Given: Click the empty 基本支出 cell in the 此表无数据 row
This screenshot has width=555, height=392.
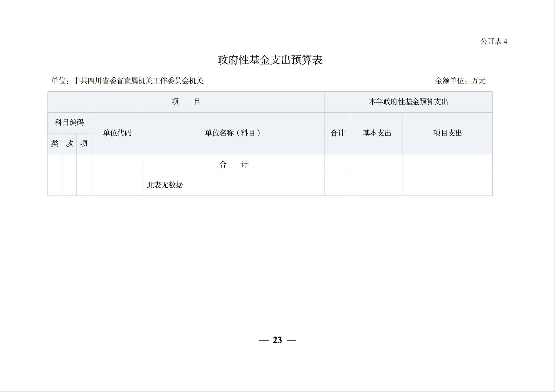Looking at the screenshot, I should point(377,185).
